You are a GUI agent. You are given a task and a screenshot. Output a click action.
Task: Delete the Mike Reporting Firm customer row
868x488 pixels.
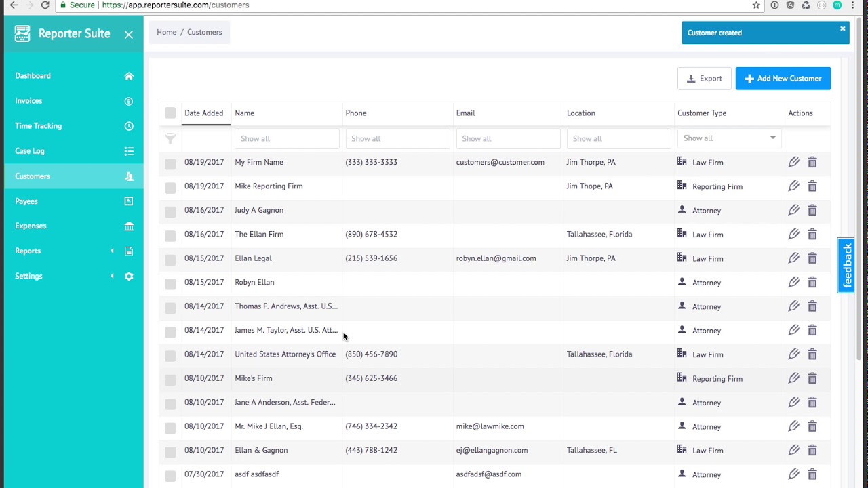(x=812, y=186)
